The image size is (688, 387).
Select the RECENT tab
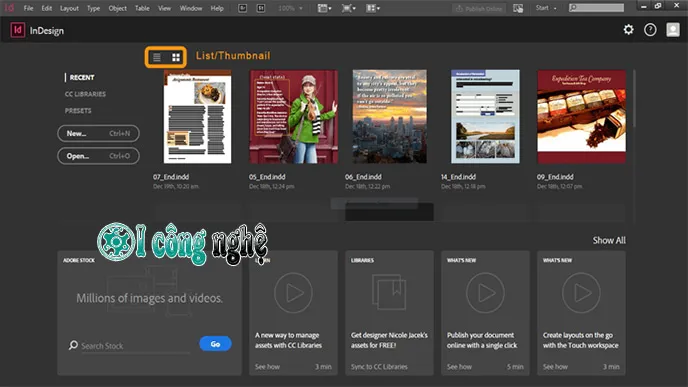pyautogui.click(x=82, y=77)
